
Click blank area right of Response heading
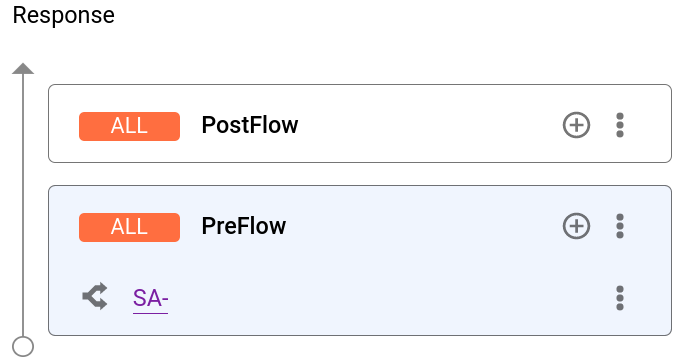coord(389,16)
